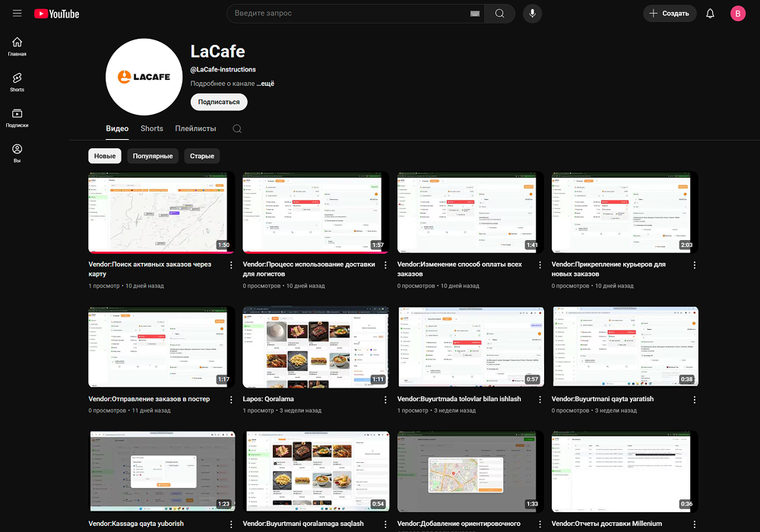Select the Популярные sort chip
Image resolution: width=760 pixels, height=532 pixels.
pyautogui.click(x=153, y=156)
